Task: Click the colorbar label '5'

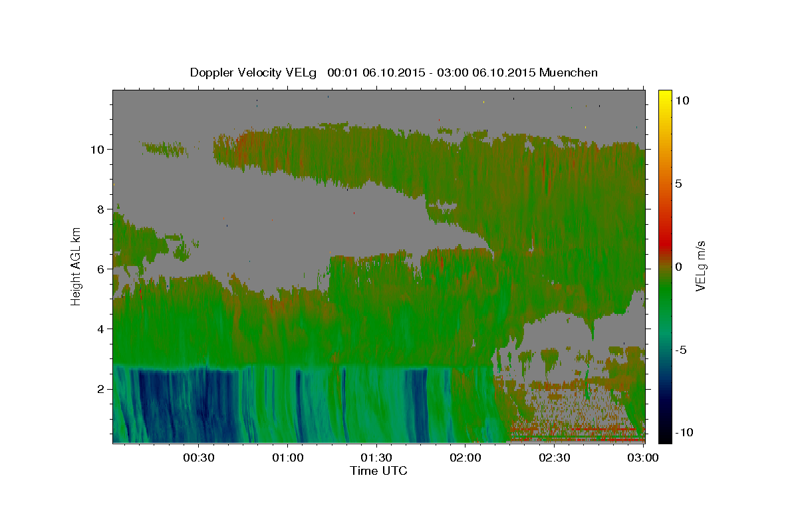Action: [678, 183]
